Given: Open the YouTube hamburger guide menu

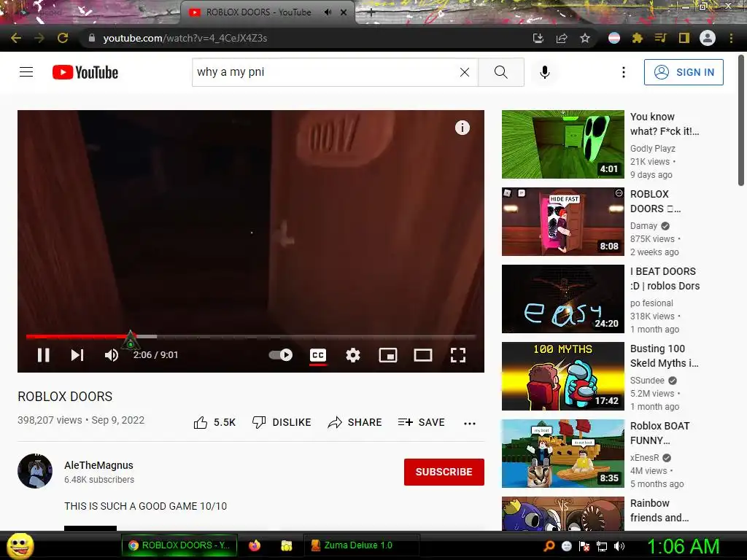Looking at the screenshot, I should pos(26,72).
